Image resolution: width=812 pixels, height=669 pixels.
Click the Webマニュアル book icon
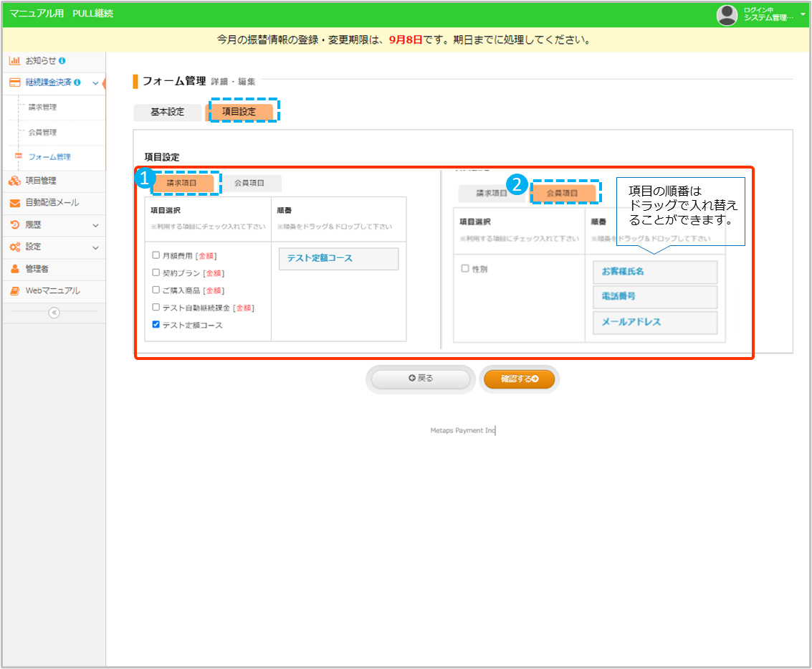click(x=14, y=291)
